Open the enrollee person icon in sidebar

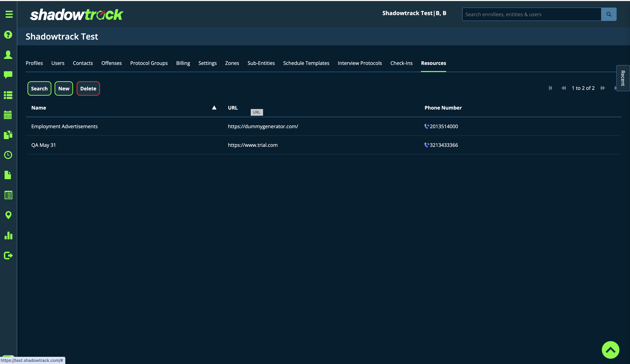coord(8,55)
